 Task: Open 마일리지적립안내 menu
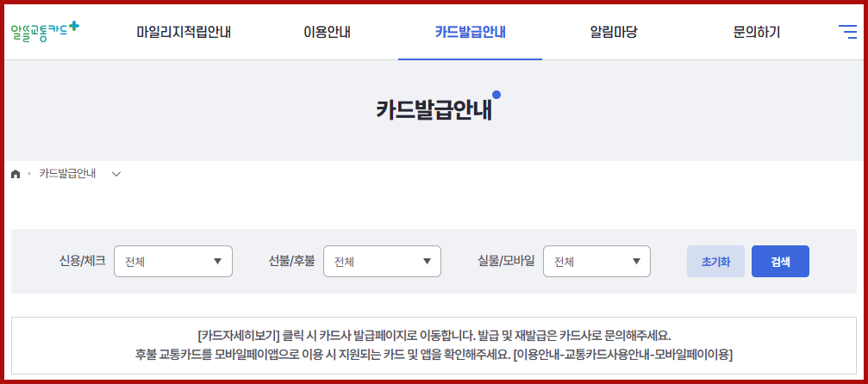point(184,32)
